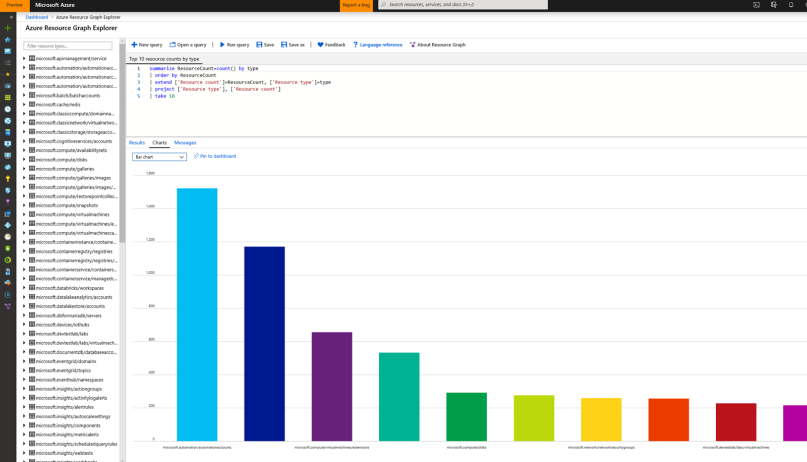807x462 pixels.
Task: Click the New query plus icon
Action: pos(134,45)
